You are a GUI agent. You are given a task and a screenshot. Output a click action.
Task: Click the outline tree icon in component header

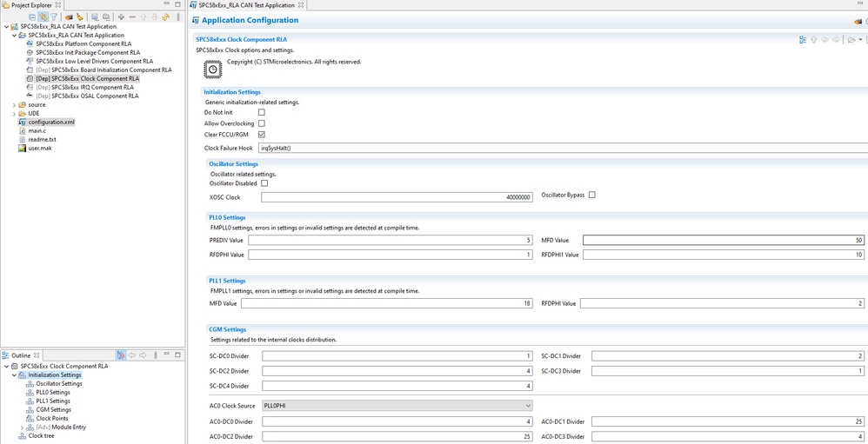tap(803, 40)
